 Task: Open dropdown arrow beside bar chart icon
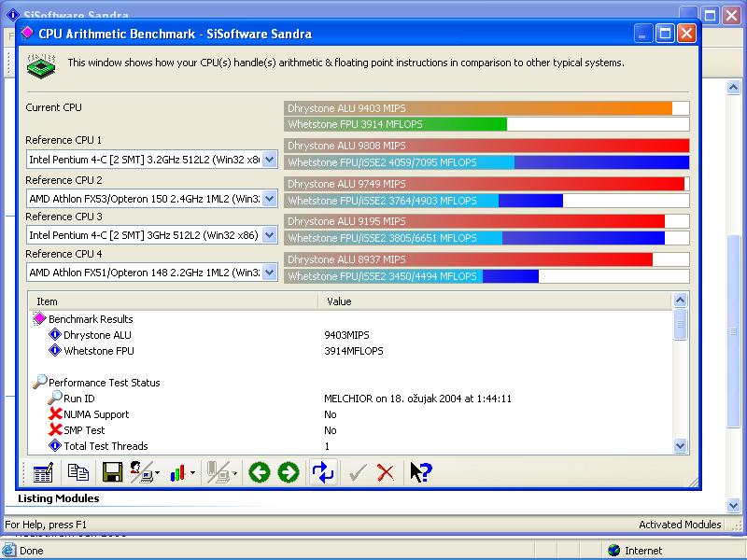[x=193, y=473]
